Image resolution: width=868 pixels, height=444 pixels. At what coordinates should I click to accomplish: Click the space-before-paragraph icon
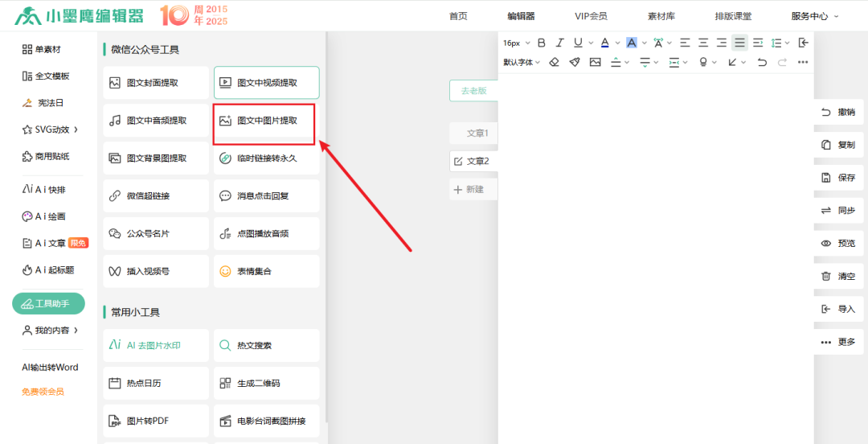[x=616, y=62]
